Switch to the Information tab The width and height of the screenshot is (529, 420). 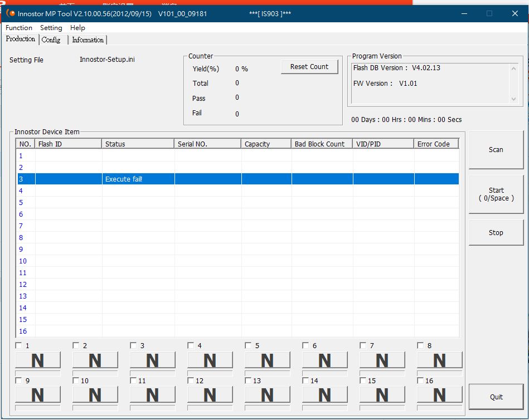pyautogui.click(x=88, y=40)
